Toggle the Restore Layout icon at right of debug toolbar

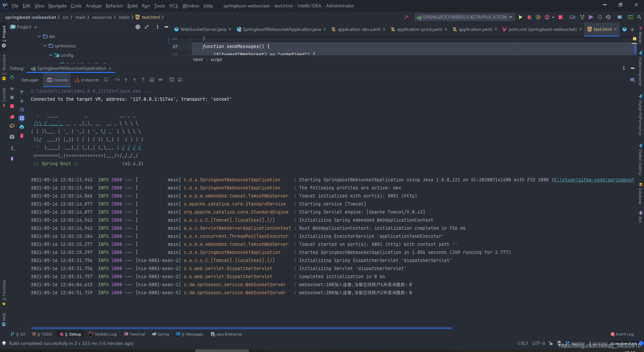click(x=632, y=80)
